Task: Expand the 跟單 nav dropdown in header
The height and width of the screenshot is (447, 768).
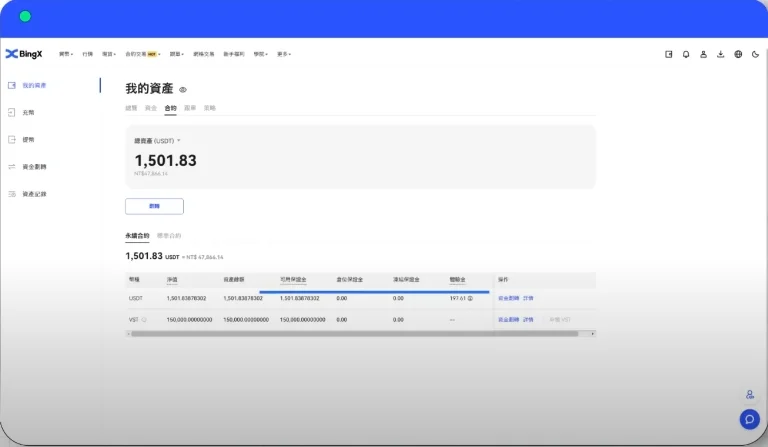Action: click(177, 54)
